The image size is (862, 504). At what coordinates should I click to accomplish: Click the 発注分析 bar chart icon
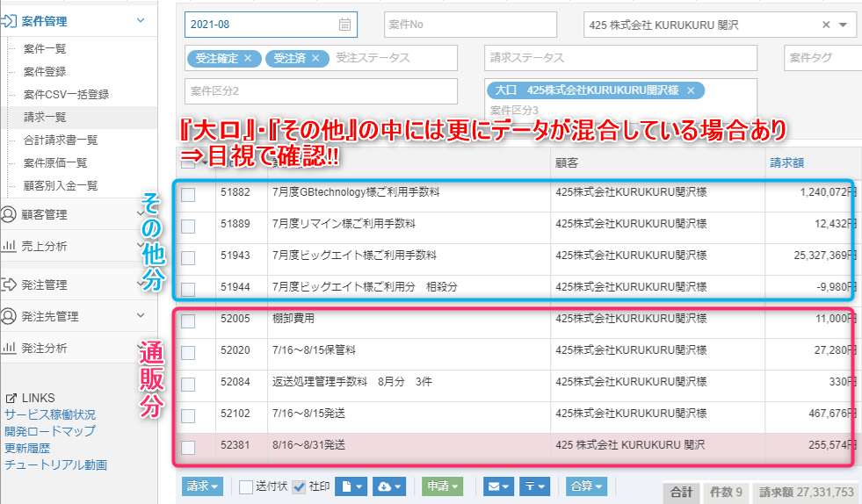tap(9, 348)
